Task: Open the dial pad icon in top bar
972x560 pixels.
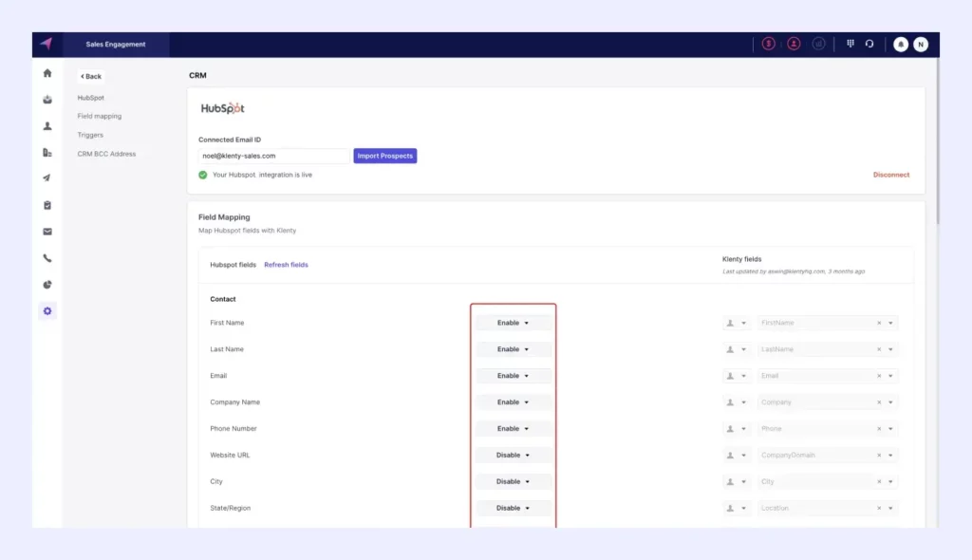Action: (850, 44)
